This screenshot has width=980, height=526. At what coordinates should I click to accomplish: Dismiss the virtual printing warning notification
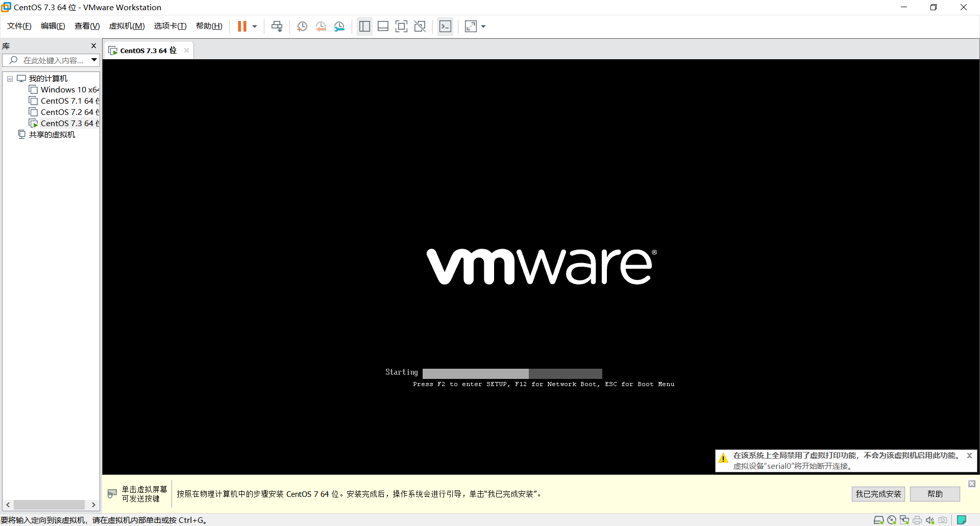pyautogui.click(x=969, y=456)
